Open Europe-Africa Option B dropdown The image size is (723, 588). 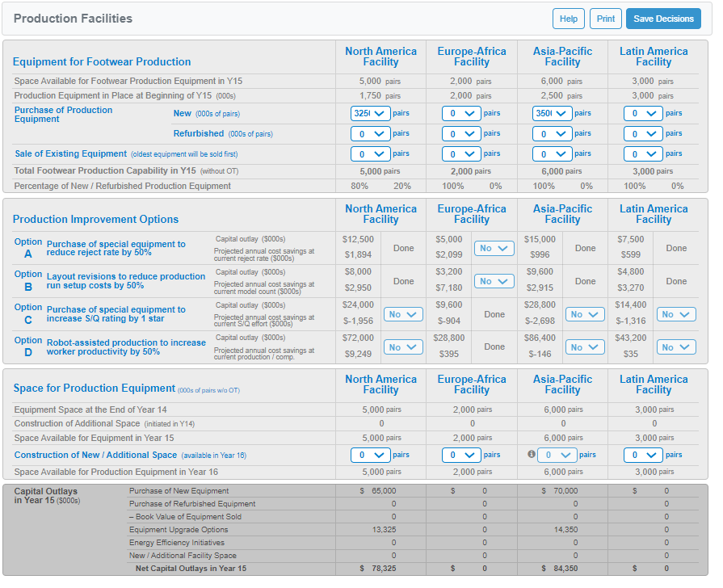[494, 282]
